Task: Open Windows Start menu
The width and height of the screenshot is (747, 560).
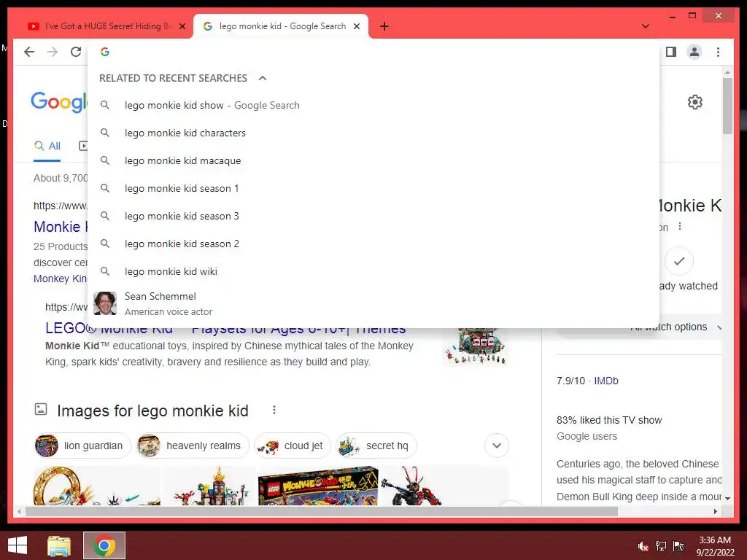Action: (x=18, y=545)
